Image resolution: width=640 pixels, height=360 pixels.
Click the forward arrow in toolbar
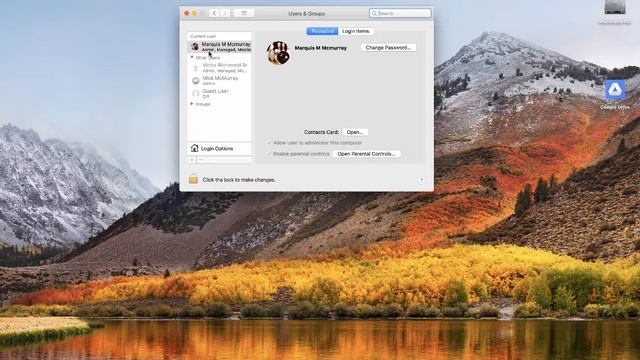point(224,13)
